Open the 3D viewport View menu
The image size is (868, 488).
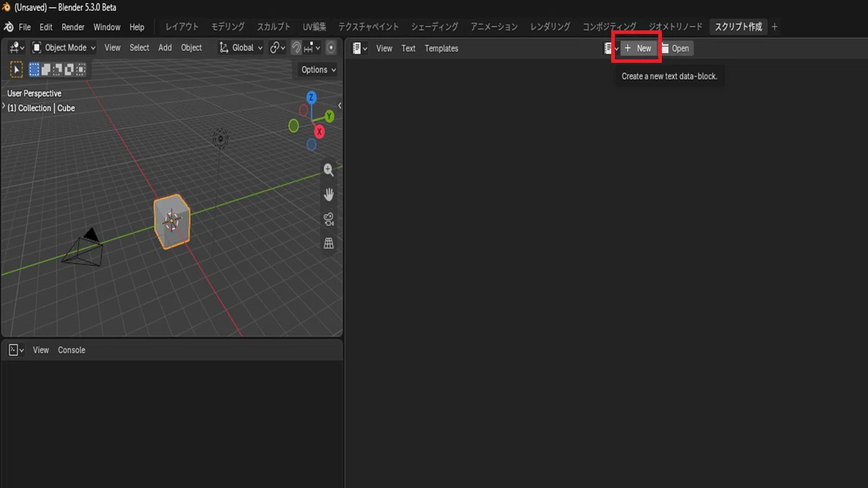(x=112, y=48)
